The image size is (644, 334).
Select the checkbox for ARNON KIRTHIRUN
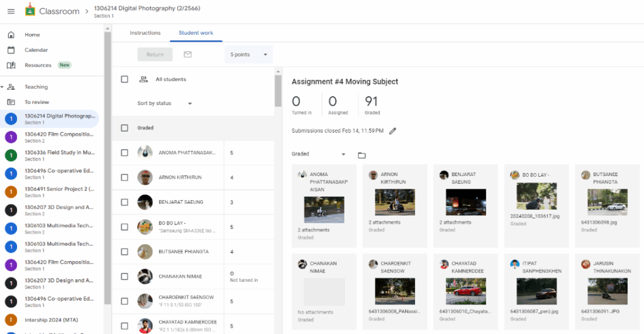(x=125, y=177)
